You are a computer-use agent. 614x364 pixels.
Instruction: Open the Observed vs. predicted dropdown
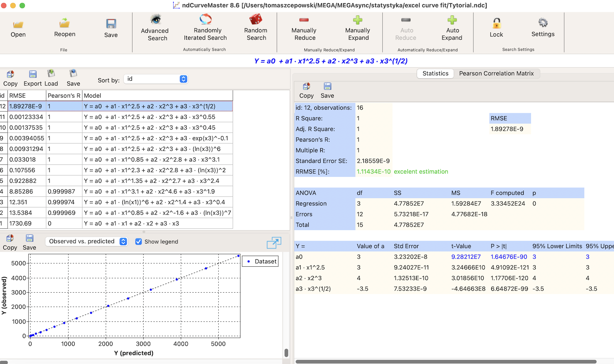click(x=87, y=241)
